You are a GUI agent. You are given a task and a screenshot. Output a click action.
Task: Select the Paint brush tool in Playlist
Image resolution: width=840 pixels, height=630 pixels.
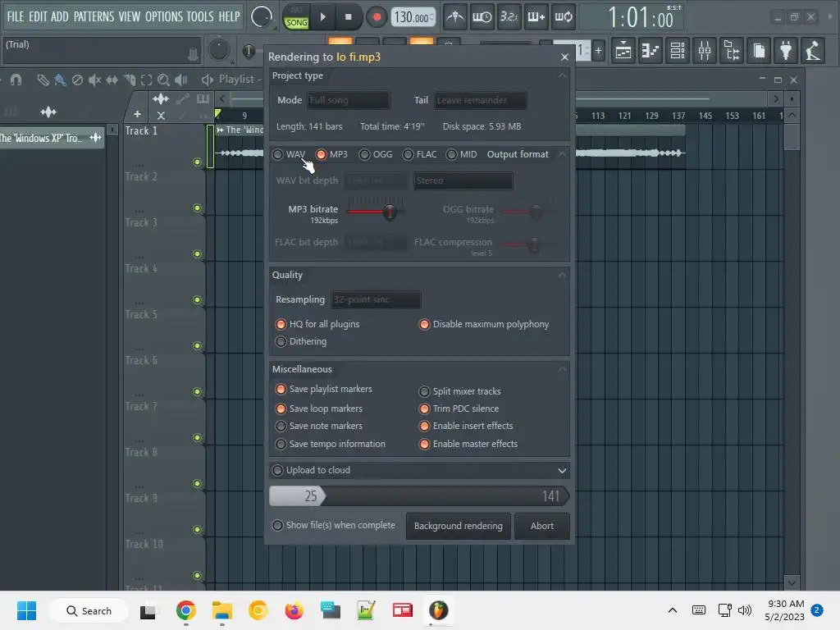click(60, 80)
